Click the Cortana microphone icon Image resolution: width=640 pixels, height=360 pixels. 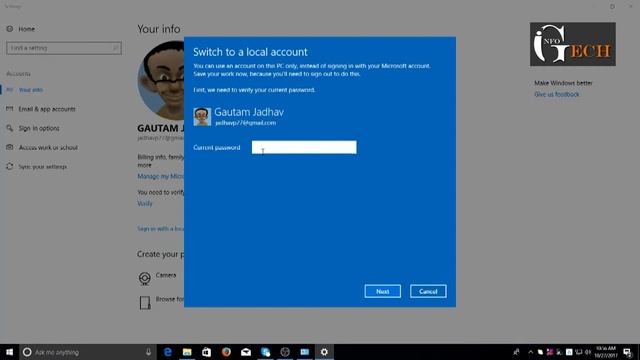[149, 352]
